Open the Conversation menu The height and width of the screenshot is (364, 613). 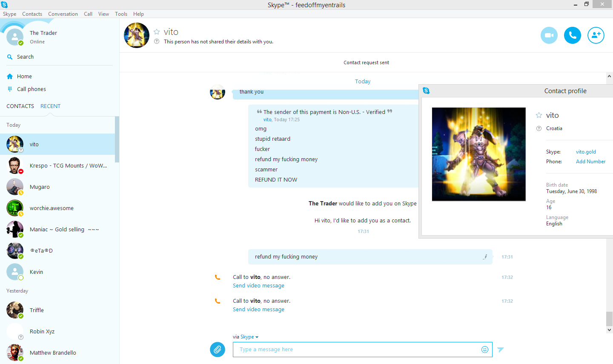[63, 14]
